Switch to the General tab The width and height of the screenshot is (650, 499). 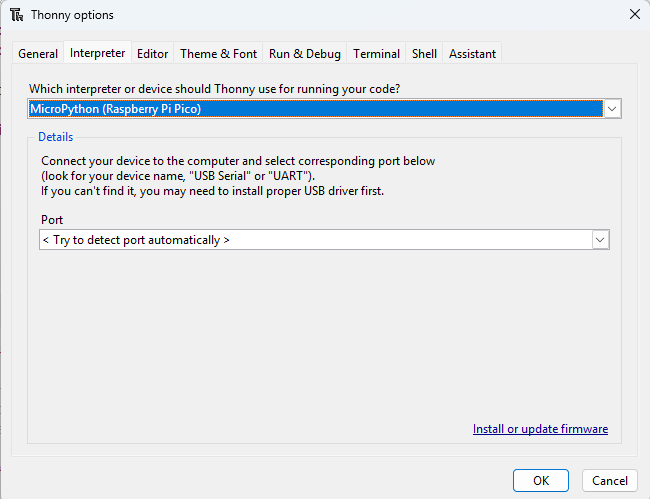(x=39, y=54)
